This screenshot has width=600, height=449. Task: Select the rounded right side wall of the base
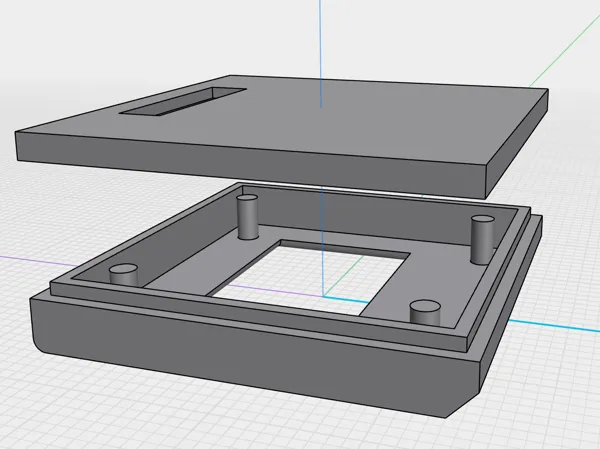513,306
